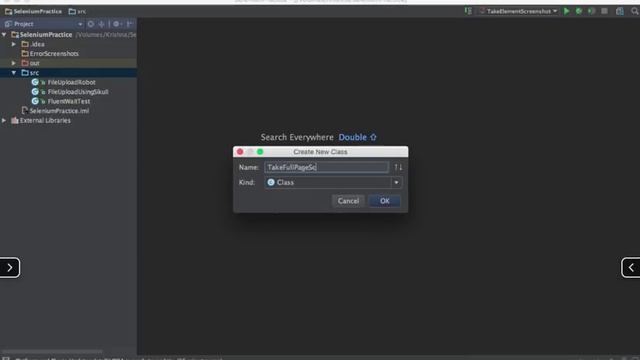Click src breadcrumb in navigation bar

tap(78, 11)
